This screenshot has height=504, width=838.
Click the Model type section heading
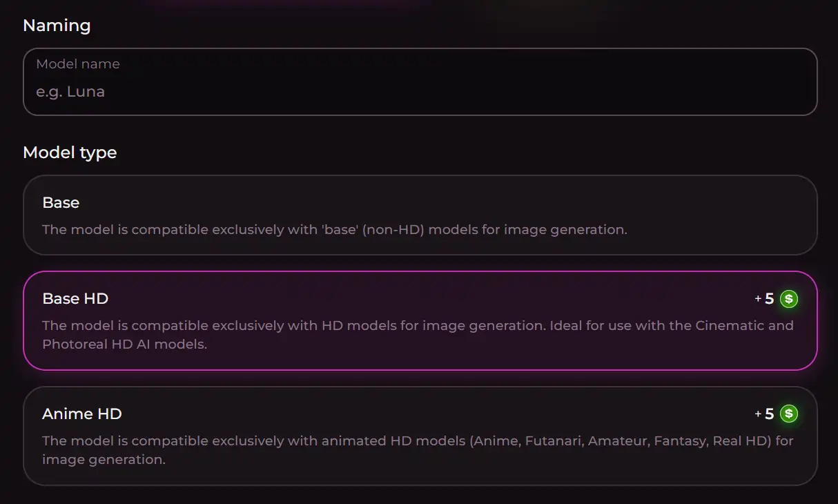click(x=69, y=153)
